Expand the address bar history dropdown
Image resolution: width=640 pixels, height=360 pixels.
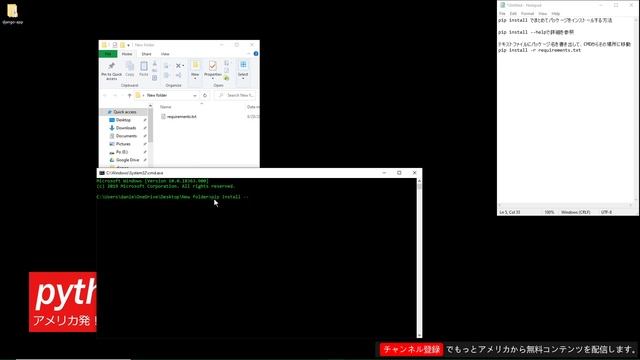point(195,95)
